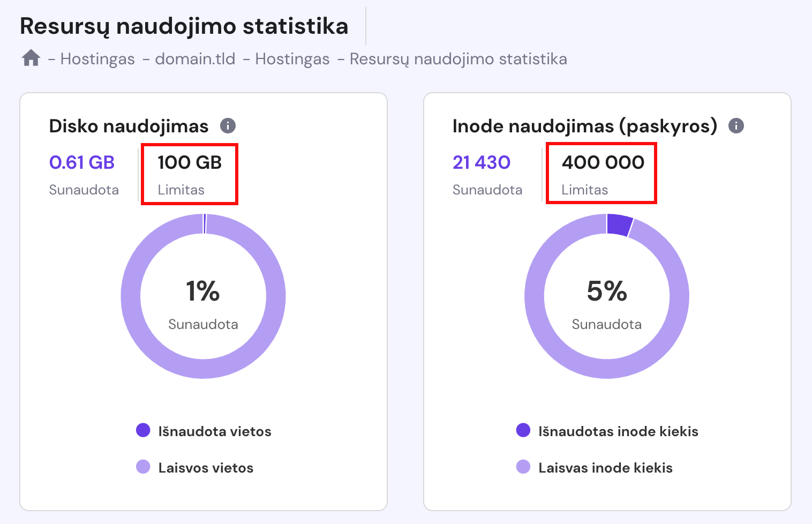Image resolution: width=812 pixels, height=524 pixels.
Task: Click the Laisvas inode kiekis legend dot
Action: point(523,467)
